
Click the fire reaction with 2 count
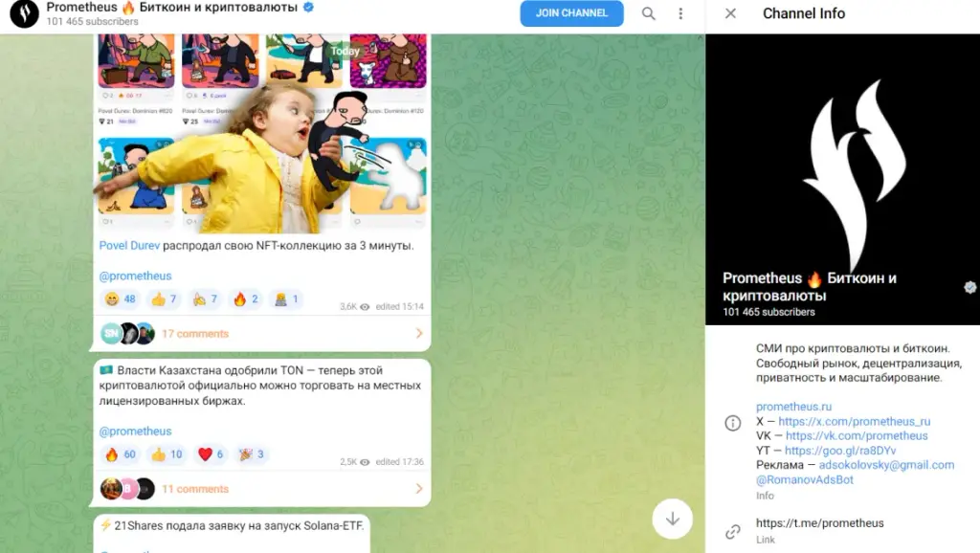tap(245, 299)
